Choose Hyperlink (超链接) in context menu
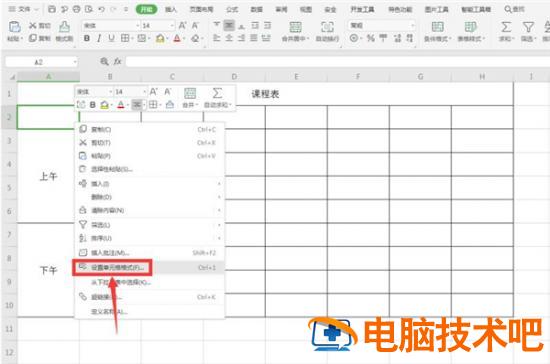The width and height of the screenshot is (550, 364). (150, 297)
